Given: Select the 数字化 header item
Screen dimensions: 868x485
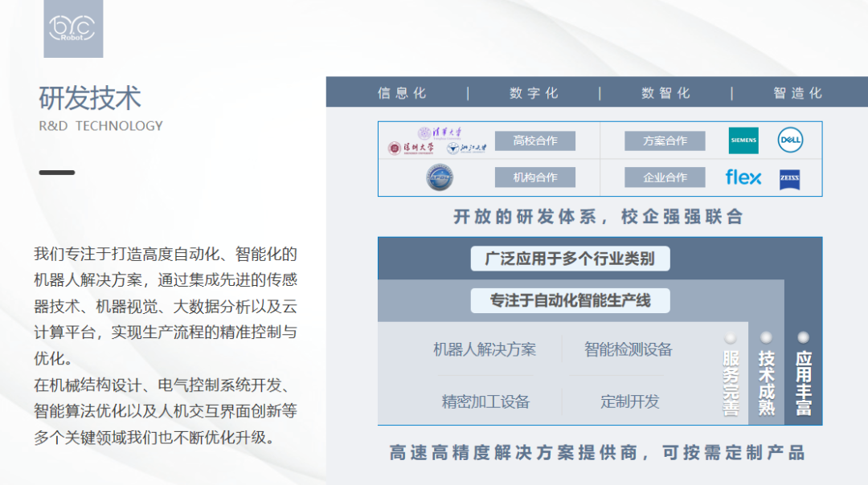Looking at the screenshot, I should pos(534,93).
